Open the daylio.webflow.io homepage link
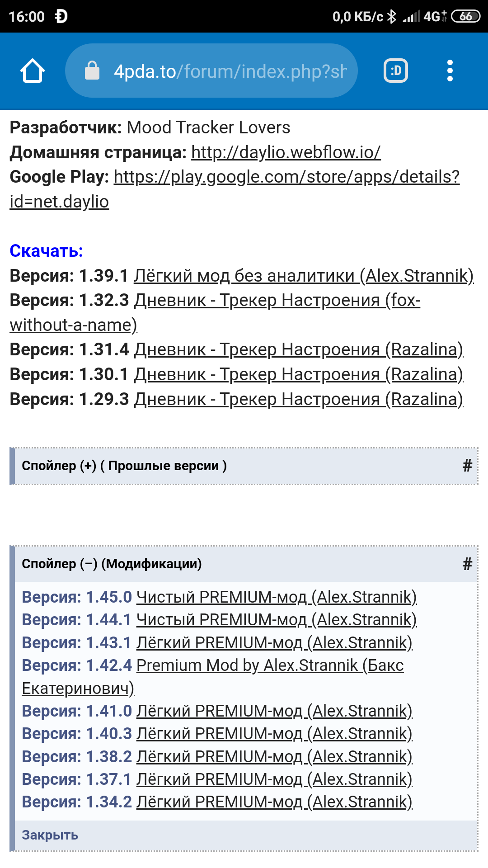Image resolution: width=488 pixels, height=868 pixels. tap(286, 152)
